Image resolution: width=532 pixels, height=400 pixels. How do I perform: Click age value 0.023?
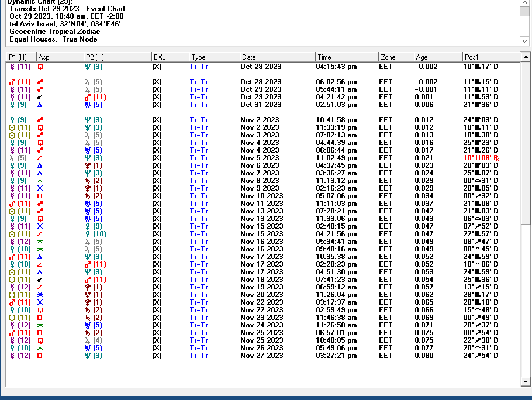[x=424, y=165]
